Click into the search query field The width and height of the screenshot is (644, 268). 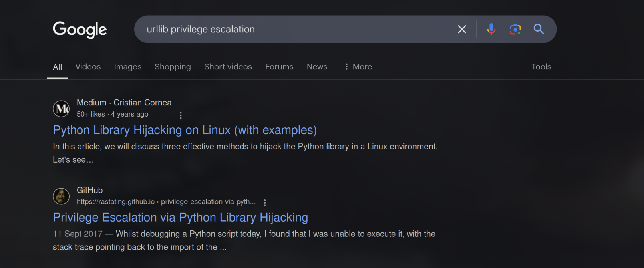click(x=296, y=29)
